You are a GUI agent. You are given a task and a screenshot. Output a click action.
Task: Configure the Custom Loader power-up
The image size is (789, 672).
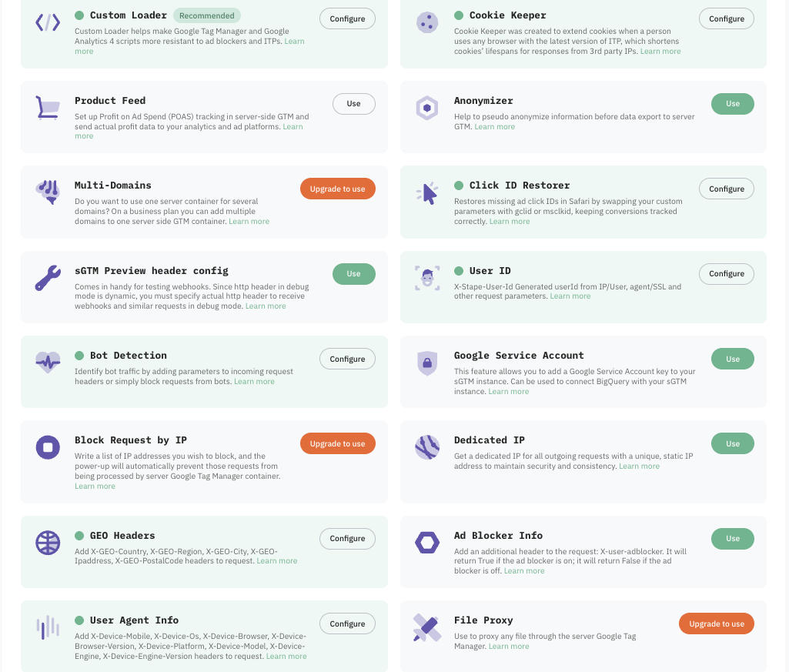click(347, 18)
